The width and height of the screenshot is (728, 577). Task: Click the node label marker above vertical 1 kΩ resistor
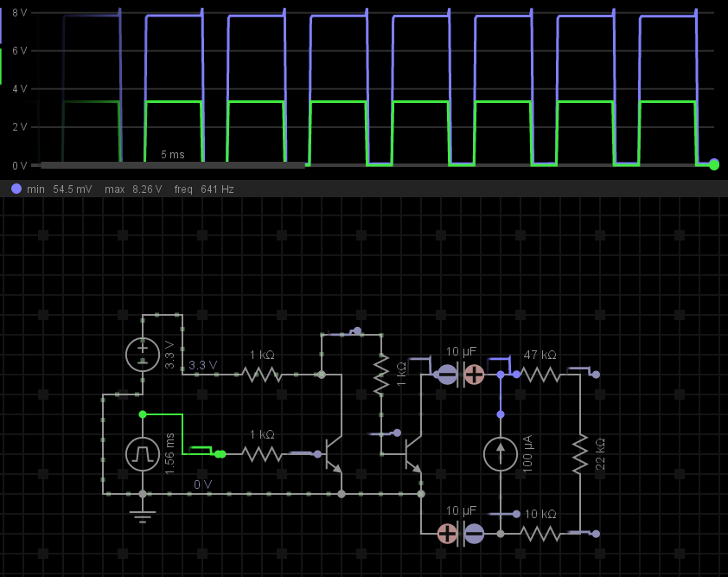point(357,330)
